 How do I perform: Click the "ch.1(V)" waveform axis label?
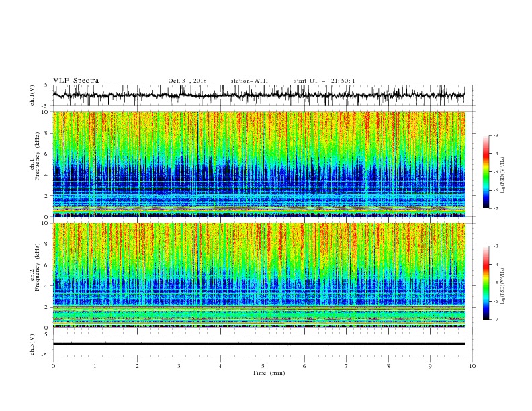[x=32, y=95]
